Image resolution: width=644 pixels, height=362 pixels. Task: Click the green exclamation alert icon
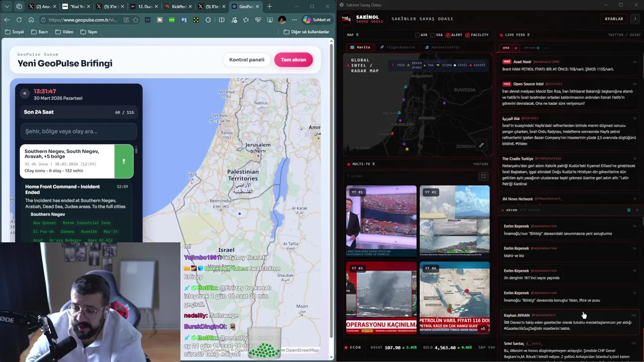point(124,161)
